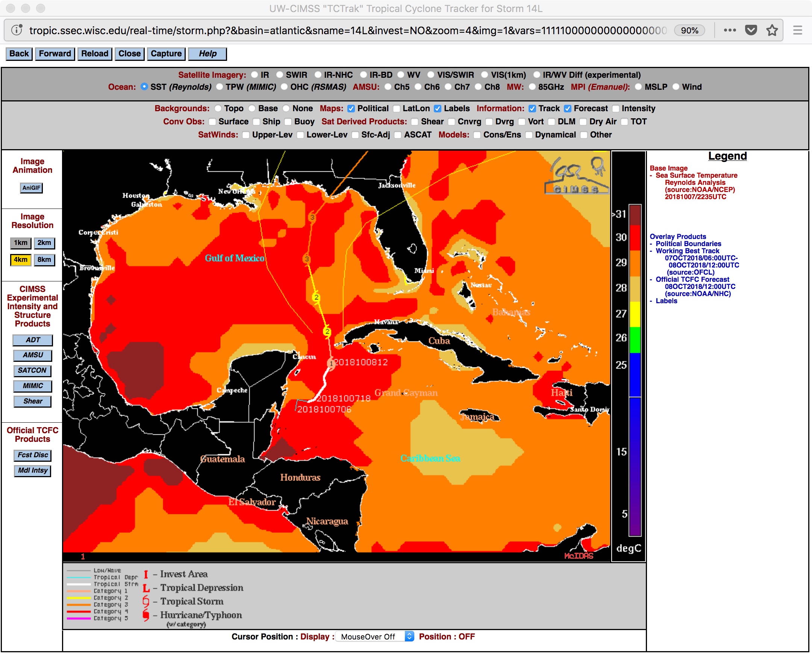The width and height of the screenshot is (812, 653).
Task: Toggle the Forecast checkbox
Action: pos(568,109)
